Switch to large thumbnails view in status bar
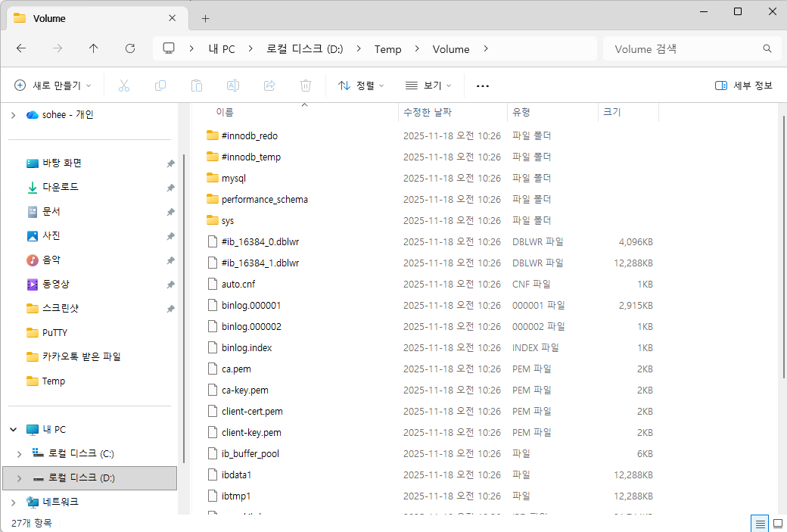Viewport: 787px width, 532px height. click(x=778, y=524)
